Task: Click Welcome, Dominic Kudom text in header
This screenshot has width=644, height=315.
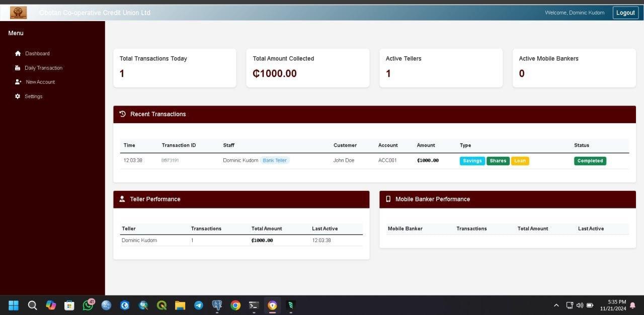Action: [x=575, y=13]
